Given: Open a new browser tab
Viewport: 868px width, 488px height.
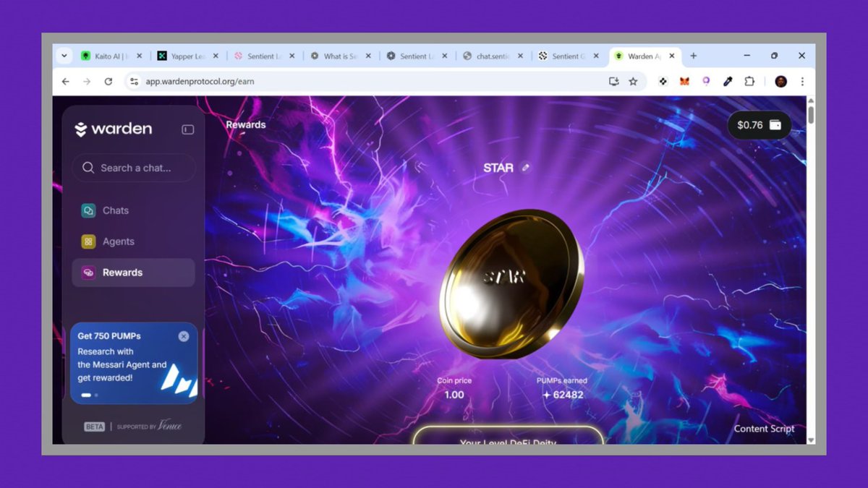Looking at the screenshot, I should pos(693,56).
